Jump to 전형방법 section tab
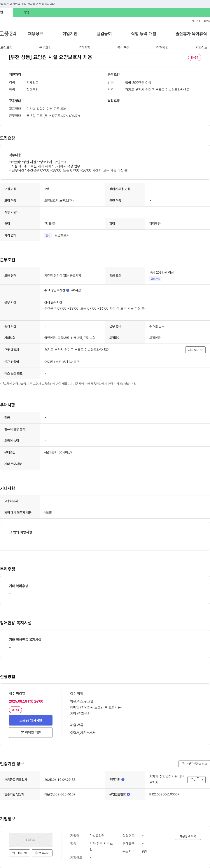The height and width of the screenshot is (868, 210). [162, 47]
